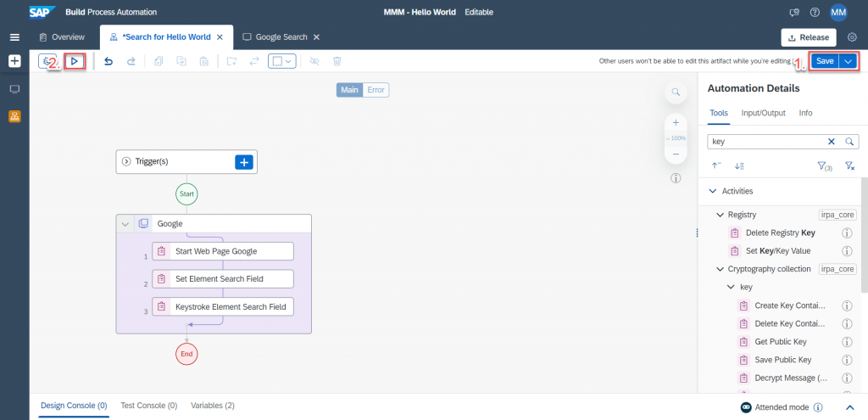Clear all filters icon

[x=849, y=165]
